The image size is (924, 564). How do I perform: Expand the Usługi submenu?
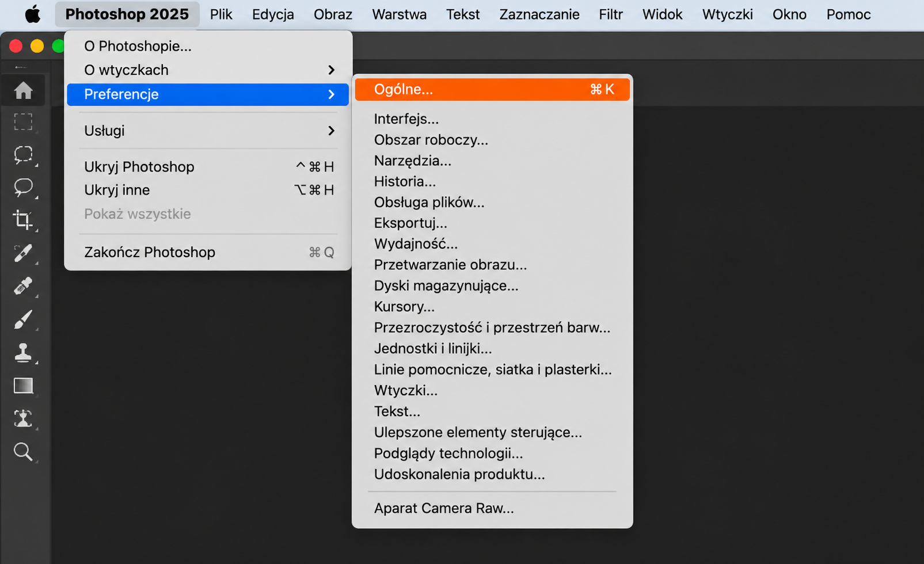click(208, 131)
